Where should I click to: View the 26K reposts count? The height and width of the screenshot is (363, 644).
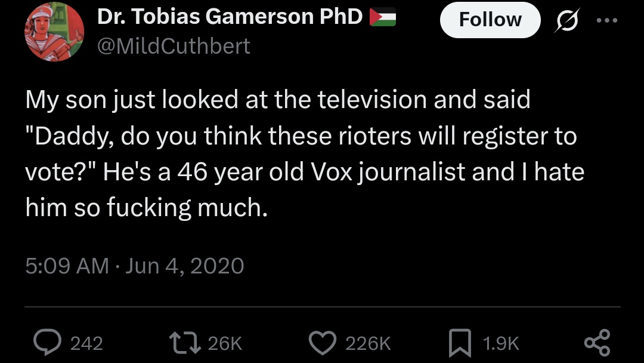pos(225,344)
